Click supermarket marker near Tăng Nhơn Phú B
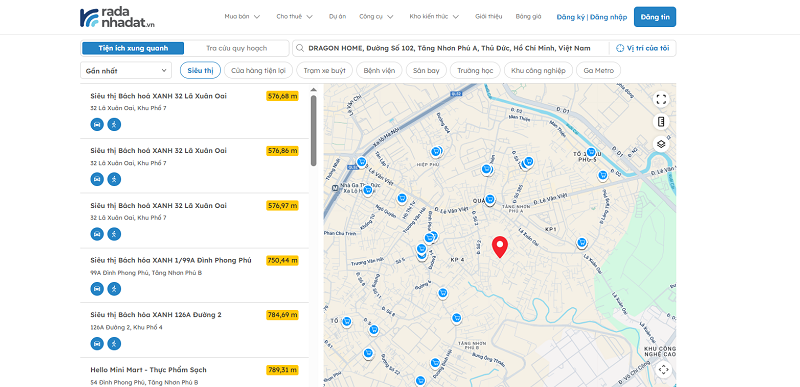800x387 pixels. pyautogui.click(x=457, y=318)
